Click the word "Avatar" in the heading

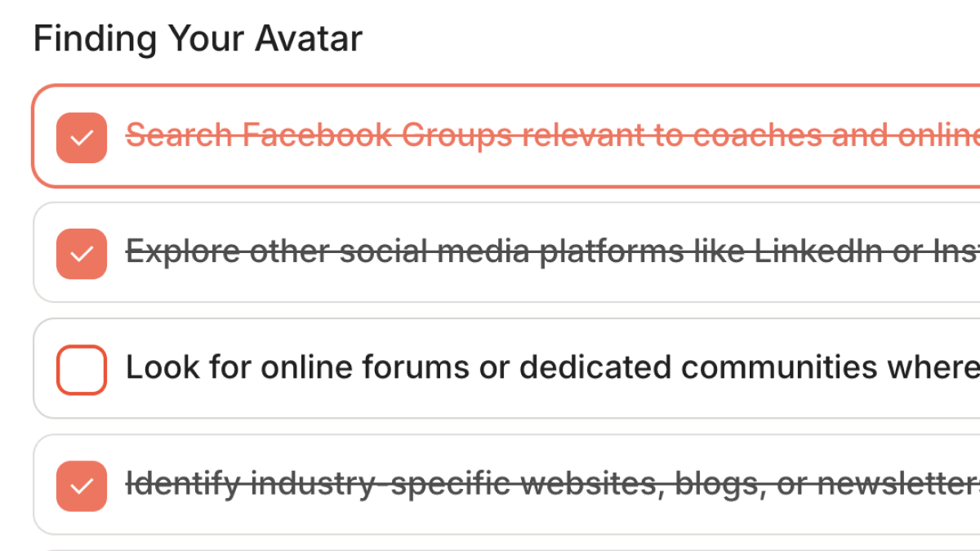pos(309,39)
